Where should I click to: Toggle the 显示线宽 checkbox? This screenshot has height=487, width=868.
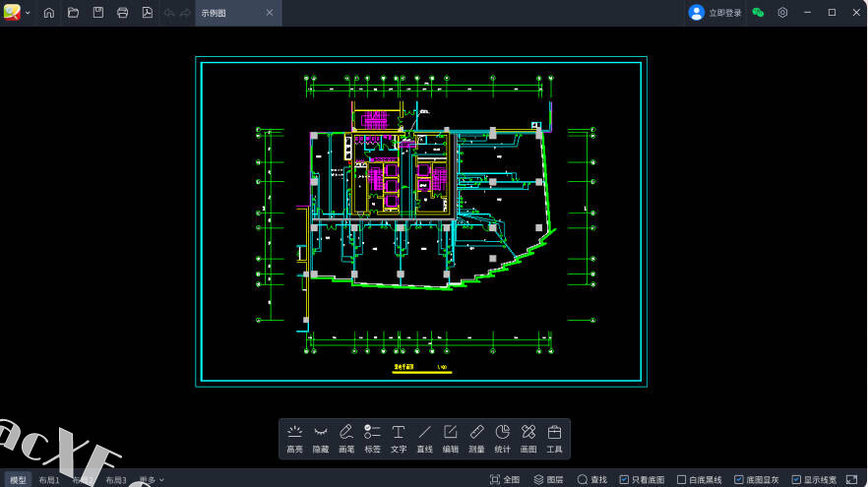pyautogui.click(x=796, y=480)
